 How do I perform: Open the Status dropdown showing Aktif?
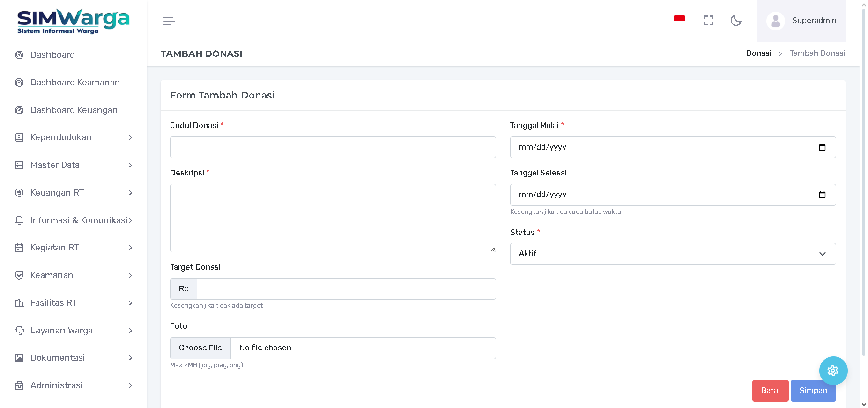point(673,254)
